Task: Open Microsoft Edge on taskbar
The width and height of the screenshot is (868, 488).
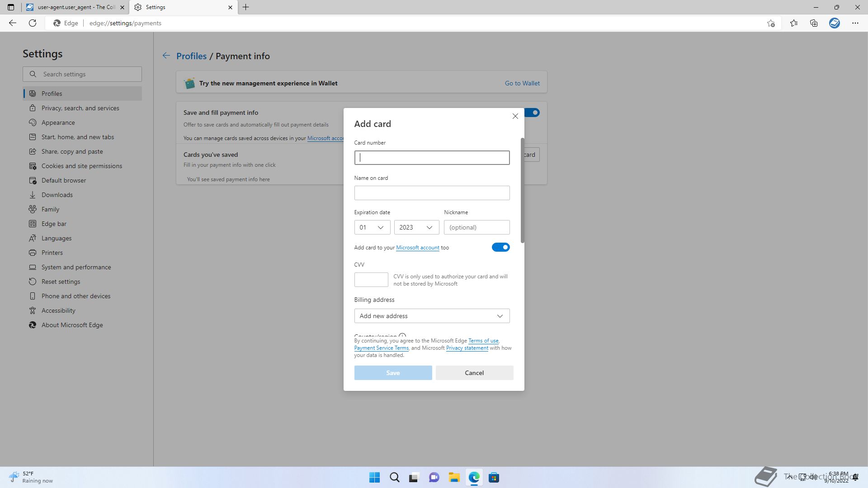Action: [474, 478]
